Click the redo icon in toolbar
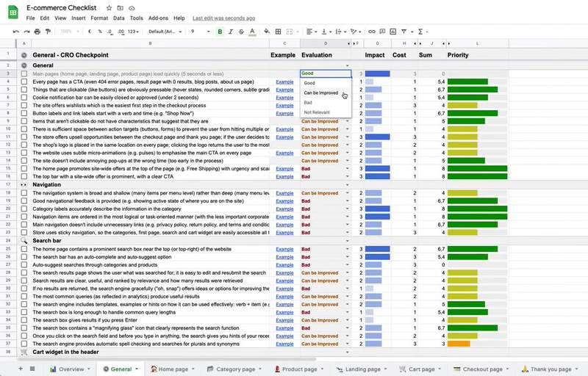The height and width of the screenshot is (376, 588). click(26, 32)
